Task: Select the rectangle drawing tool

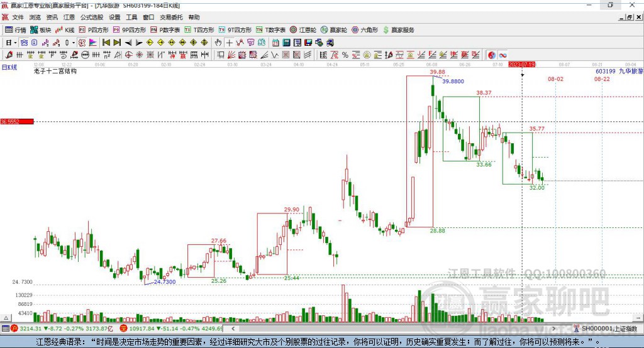Action: tap(221, 55)
